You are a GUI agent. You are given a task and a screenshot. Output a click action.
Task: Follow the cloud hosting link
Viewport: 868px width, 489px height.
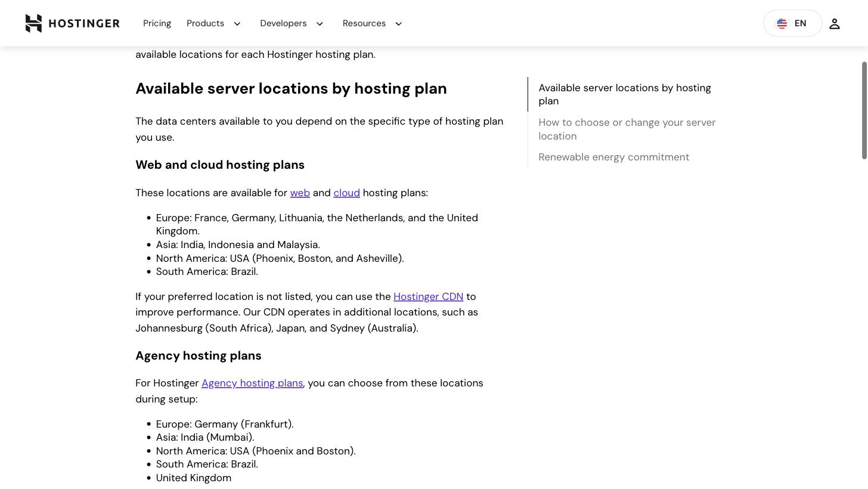(x=346, y=193)
